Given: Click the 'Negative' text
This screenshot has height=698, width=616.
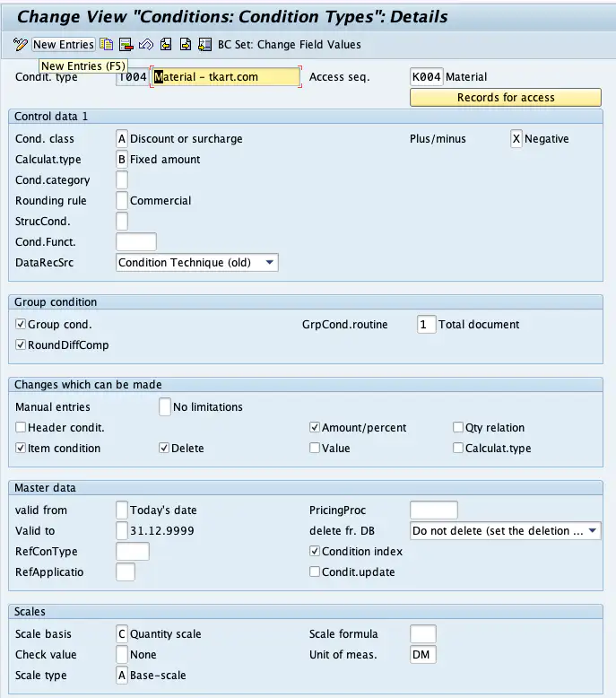Looking at the screenshot, I should 546,139.
